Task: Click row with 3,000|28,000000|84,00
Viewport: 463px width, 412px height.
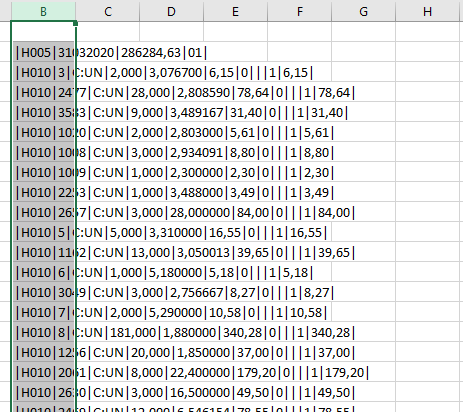Action: [185, 213]
